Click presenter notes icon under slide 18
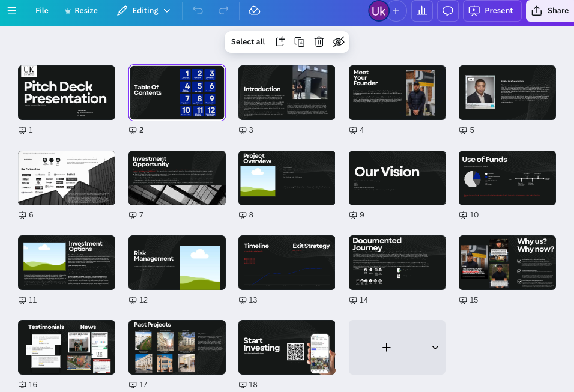 tap(243, 385)
